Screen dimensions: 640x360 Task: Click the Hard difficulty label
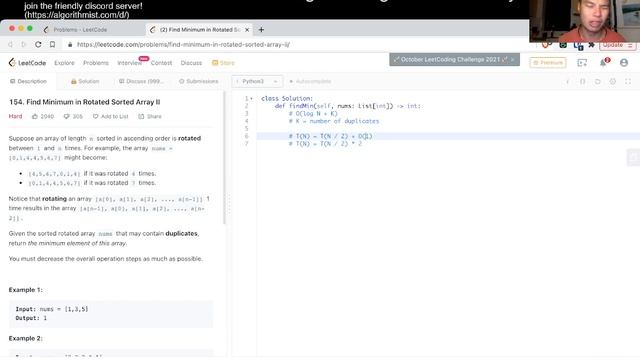tap(16, 116)
